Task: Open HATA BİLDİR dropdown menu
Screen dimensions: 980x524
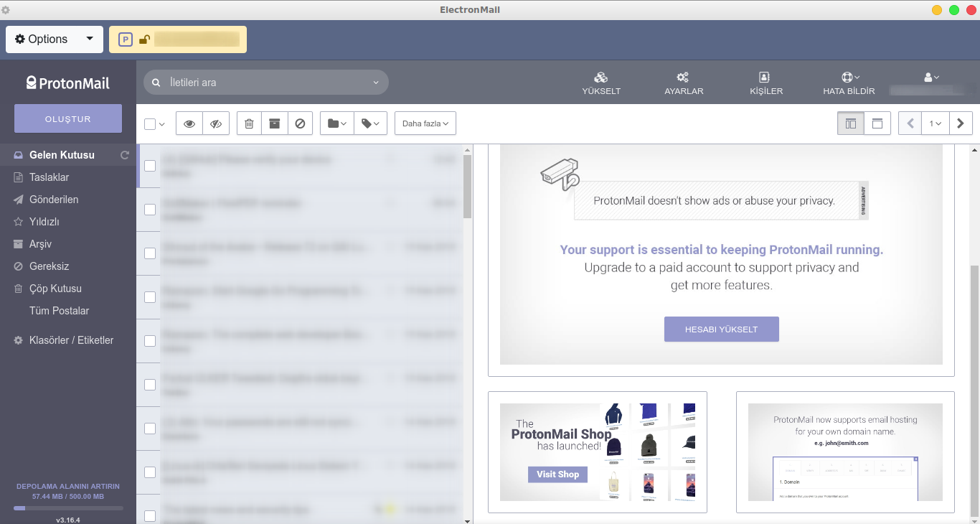Action: point(849,83)
